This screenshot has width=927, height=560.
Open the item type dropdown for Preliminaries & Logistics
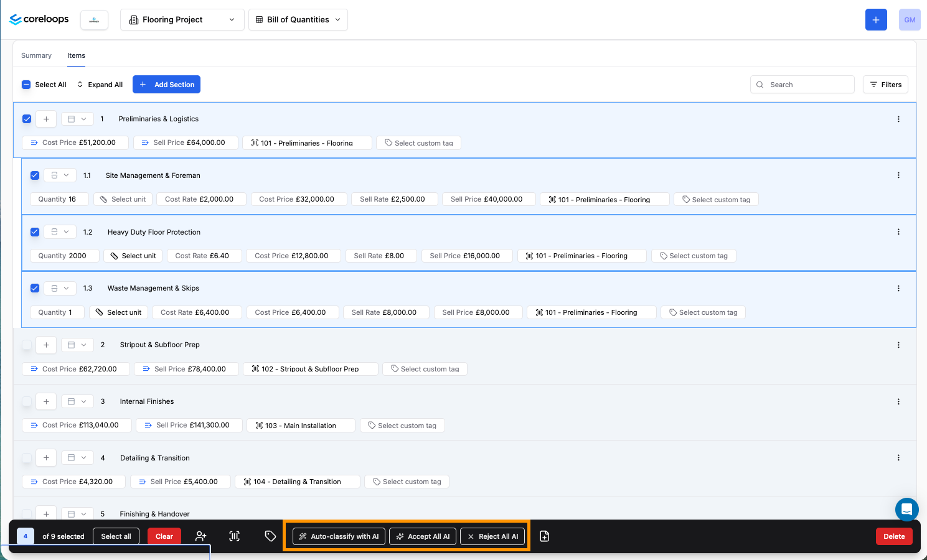click(77, 119)
